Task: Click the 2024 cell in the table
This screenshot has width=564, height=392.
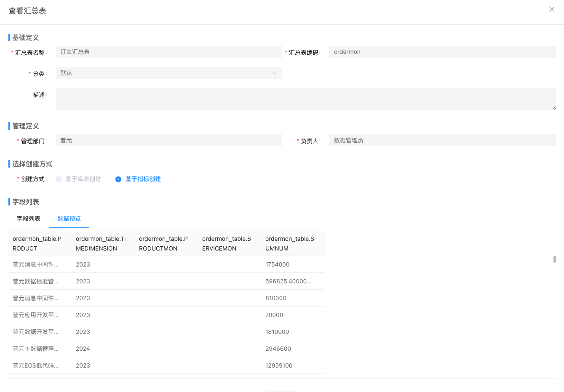Action: coord(83,349)
